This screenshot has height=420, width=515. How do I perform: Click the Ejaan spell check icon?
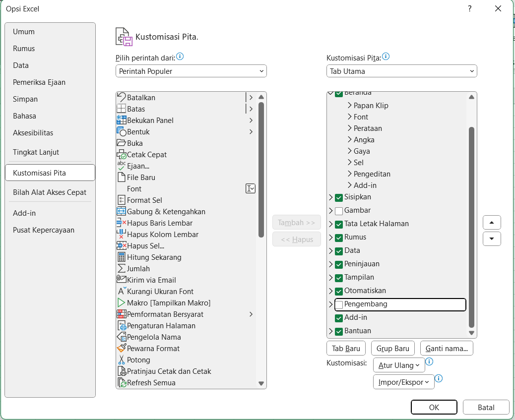click(122, 166)
